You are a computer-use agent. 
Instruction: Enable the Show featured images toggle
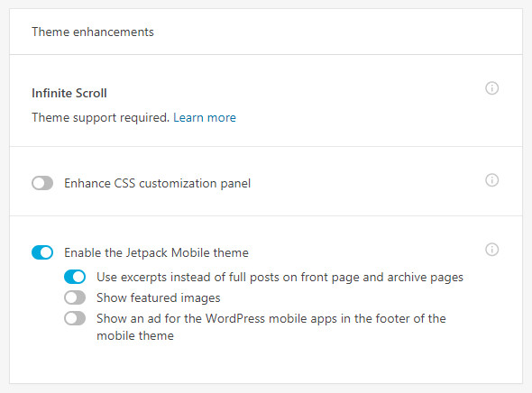[x=75, y=297]
